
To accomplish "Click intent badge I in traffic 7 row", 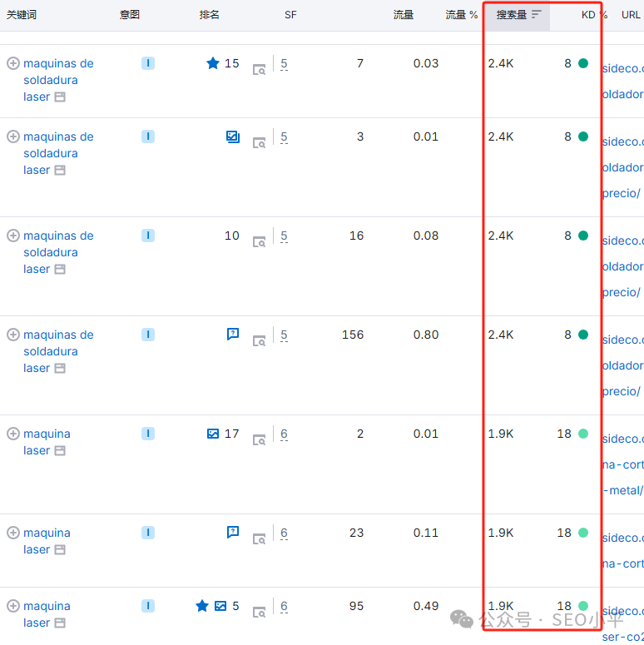I will pyautogui.click(x=148, y=63).
